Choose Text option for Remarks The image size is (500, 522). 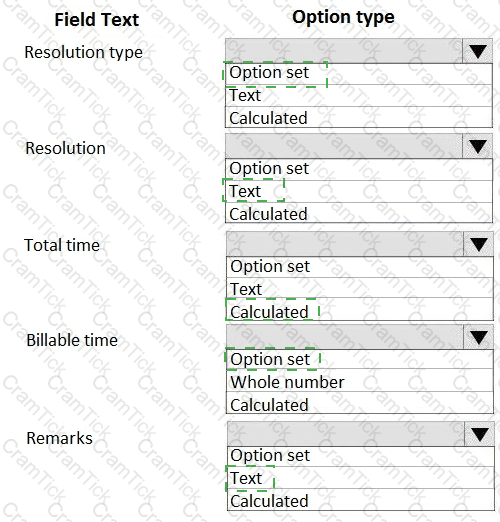point(361,478)
